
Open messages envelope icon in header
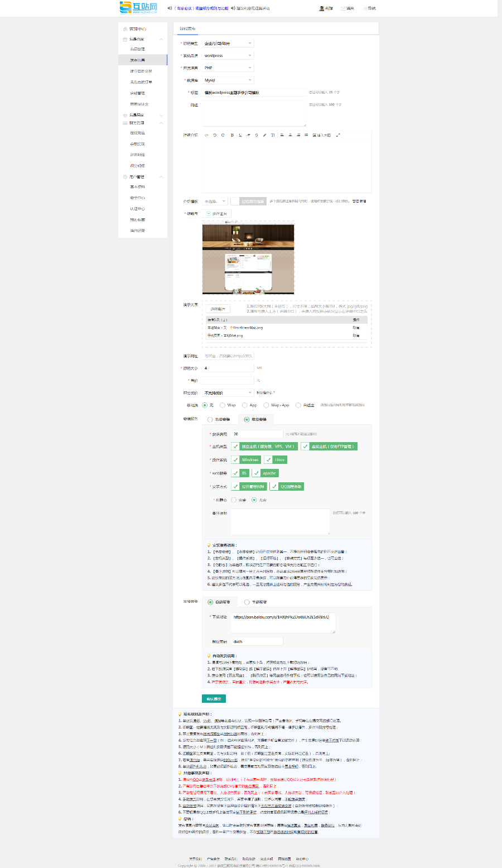click(343, 8)
